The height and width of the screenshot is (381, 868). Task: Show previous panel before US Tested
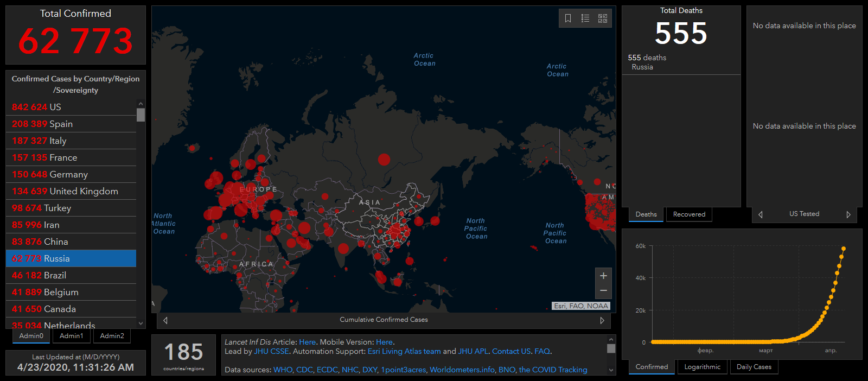coord(761,214)
